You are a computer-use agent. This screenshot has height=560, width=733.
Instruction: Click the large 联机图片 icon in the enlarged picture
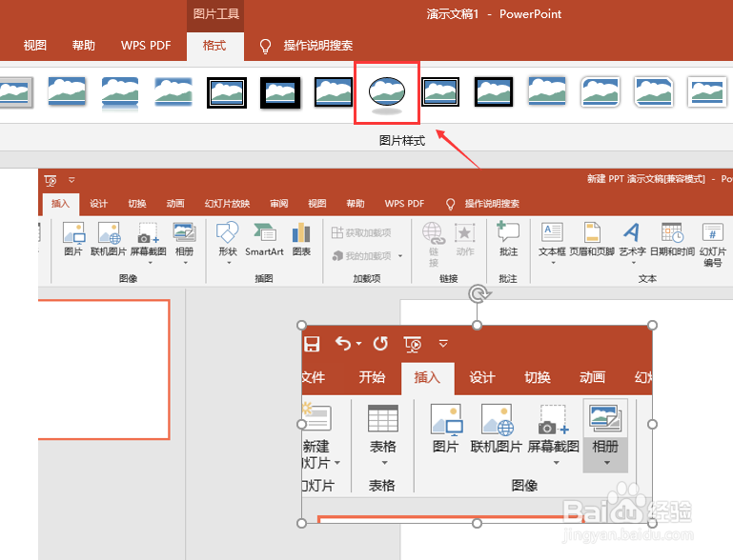[x=498, y=419]
